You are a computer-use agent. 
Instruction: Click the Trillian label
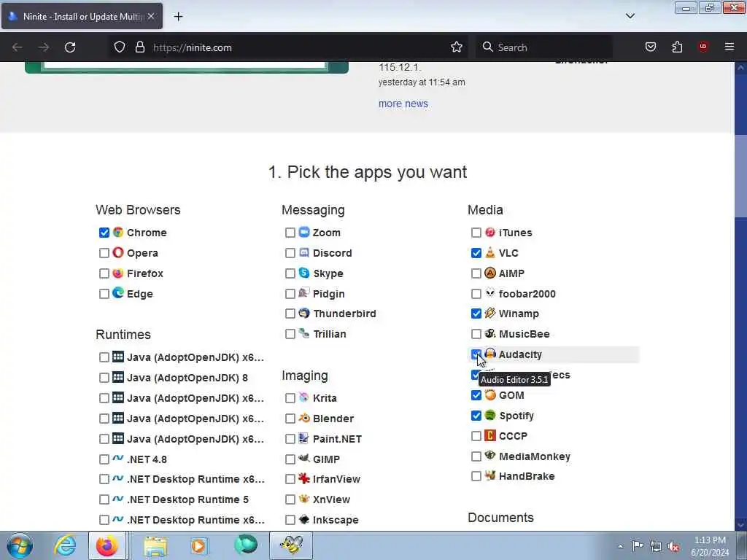pos(330,334)
